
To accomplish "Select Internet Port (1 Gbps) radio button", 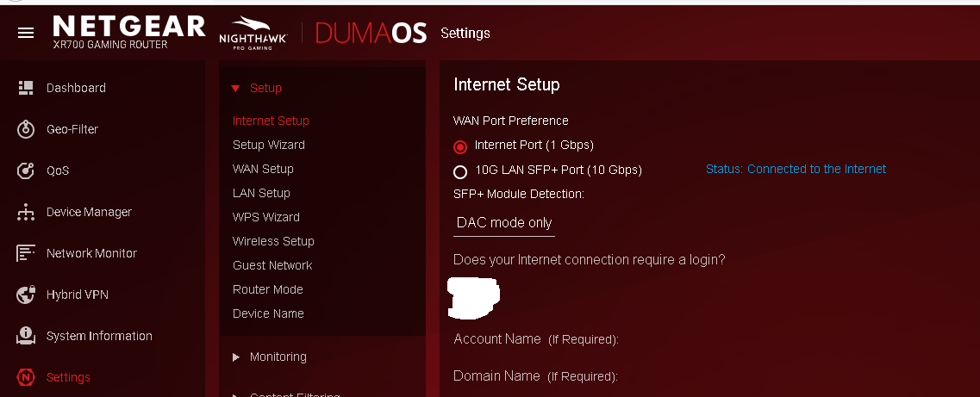I will 460,146.
